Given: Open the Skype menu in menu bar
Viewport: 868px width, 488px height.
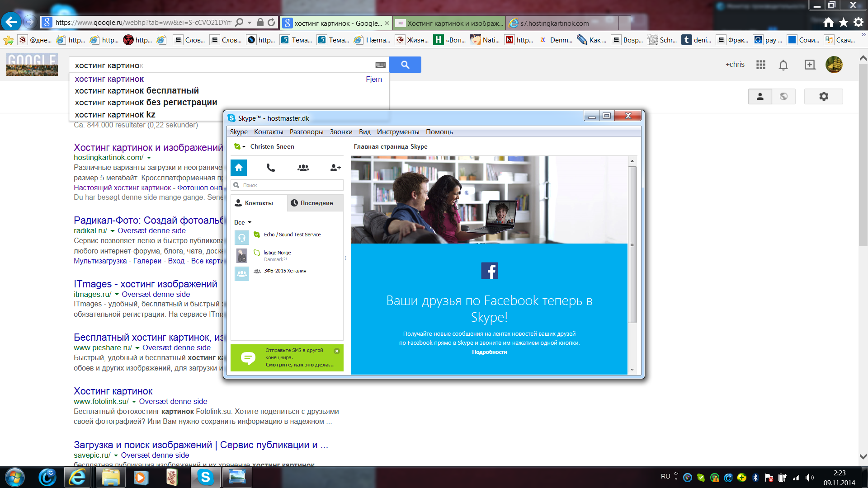Looking at the screenshot, I should [239, 132].
